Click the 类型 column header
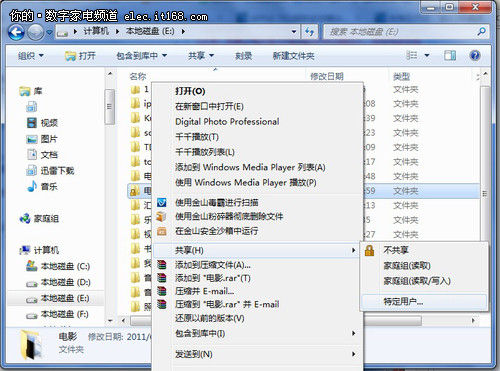 click(x=401, y=76)
